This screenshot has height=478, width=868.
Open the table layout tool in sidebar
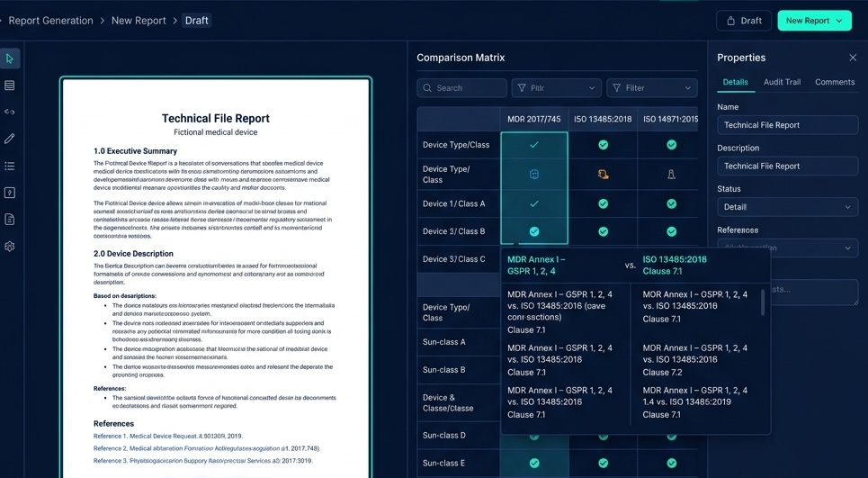coord(9,86)
